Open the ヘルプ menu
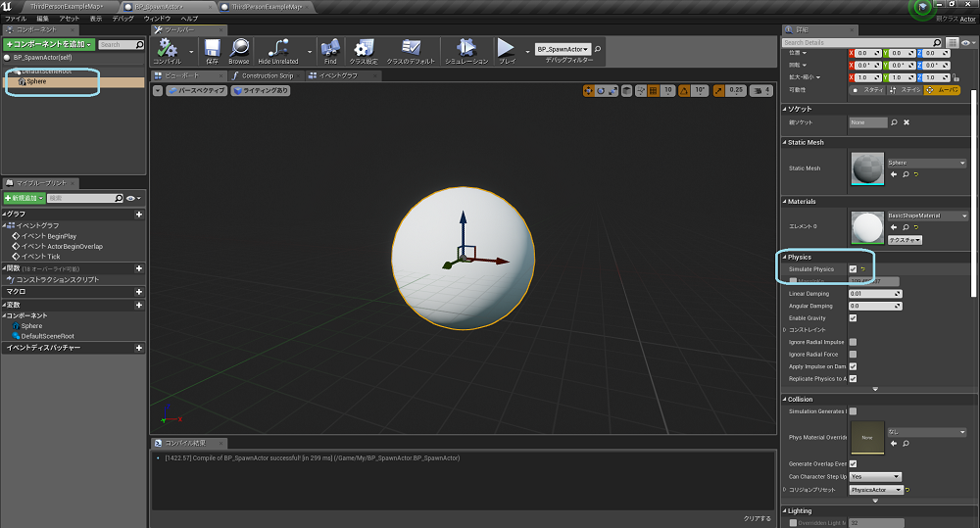980x528 pixels. pyautogui.click(x=189, y=19)
